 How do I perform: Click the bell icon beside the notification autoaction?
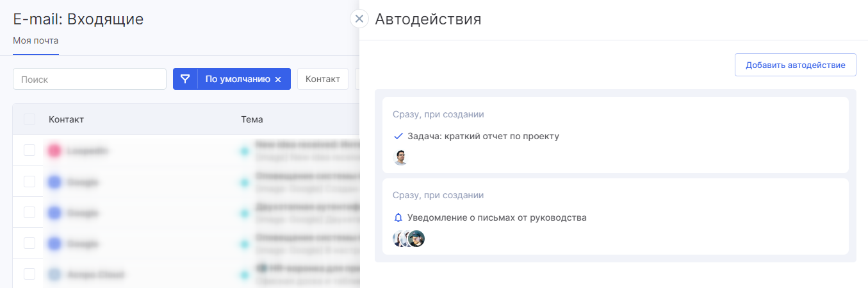coord(398,217)
